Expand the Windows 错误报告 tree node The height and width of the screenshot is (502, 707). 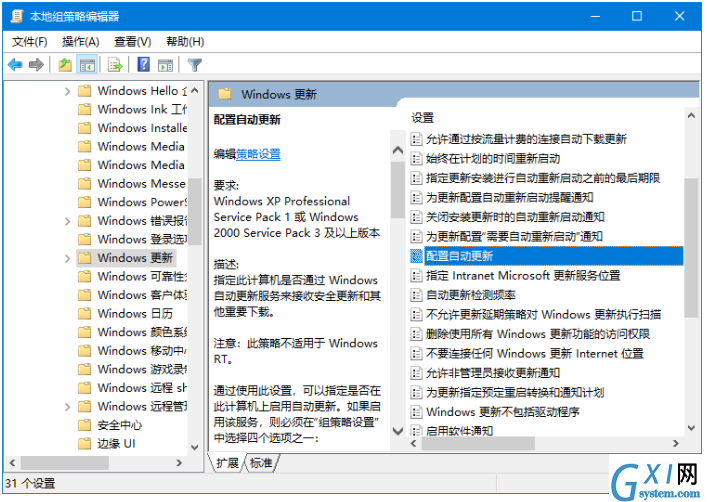[x=67, y=221]
